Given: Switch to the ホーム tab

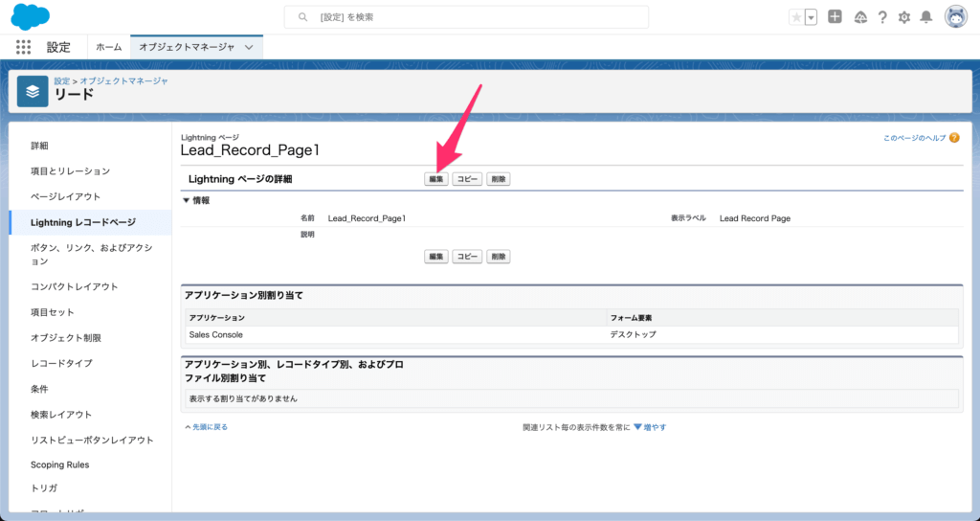Looking at the screenshot, I should coord(109,47).
